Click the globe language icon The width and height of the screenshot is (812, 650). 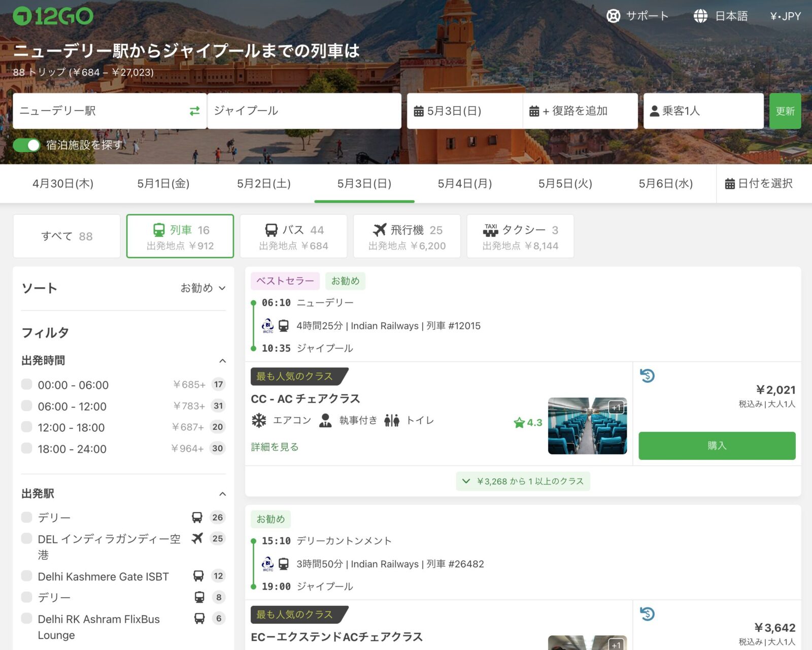click(x=700, y=16)
